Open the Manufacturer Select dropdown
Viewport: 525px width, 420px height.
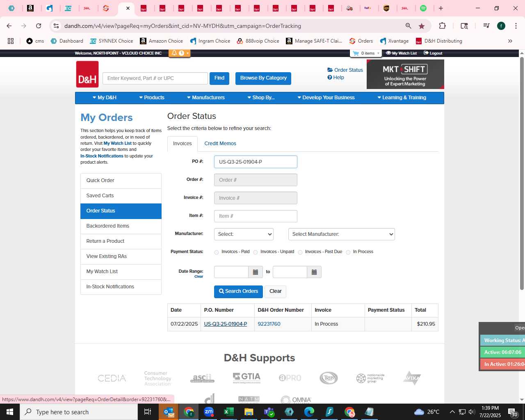(244, 234)
